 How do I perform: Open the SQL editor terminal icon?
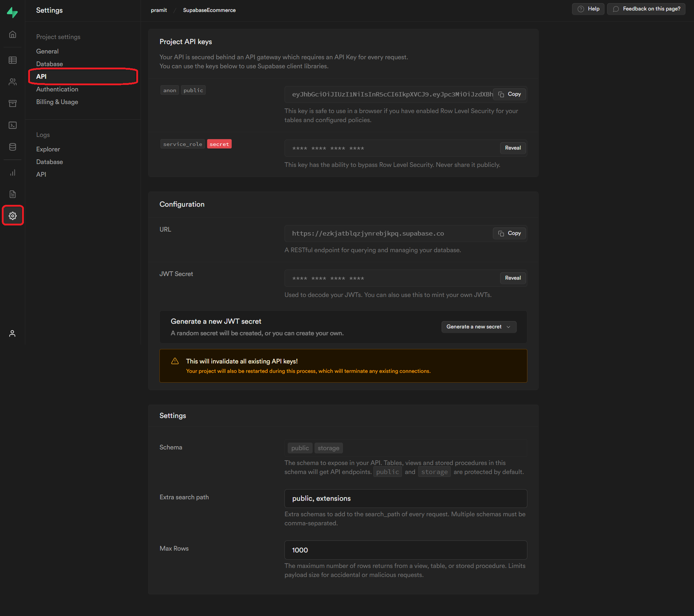coord(13,125)
